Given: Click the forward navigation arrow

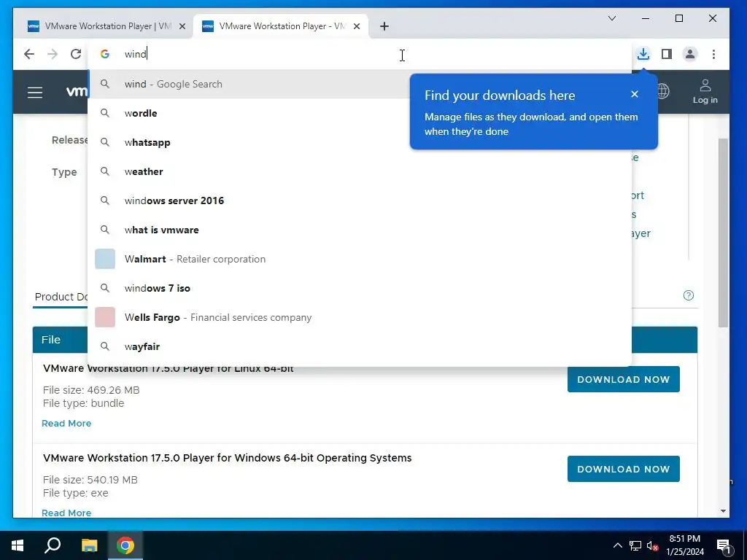Looking at the screenshot, I should pyautogui.click(x=53, y=54).
